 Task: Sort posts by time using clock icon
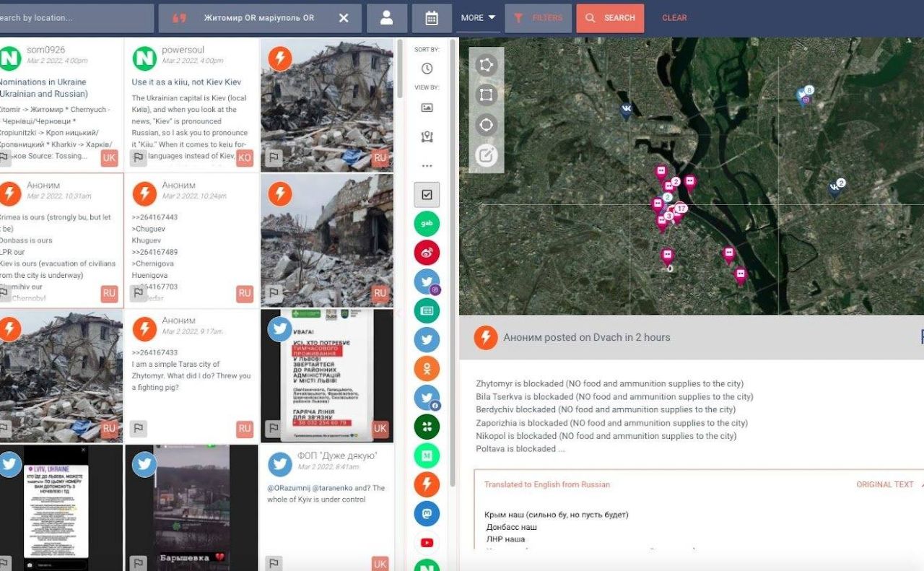[x=427, y=69]
